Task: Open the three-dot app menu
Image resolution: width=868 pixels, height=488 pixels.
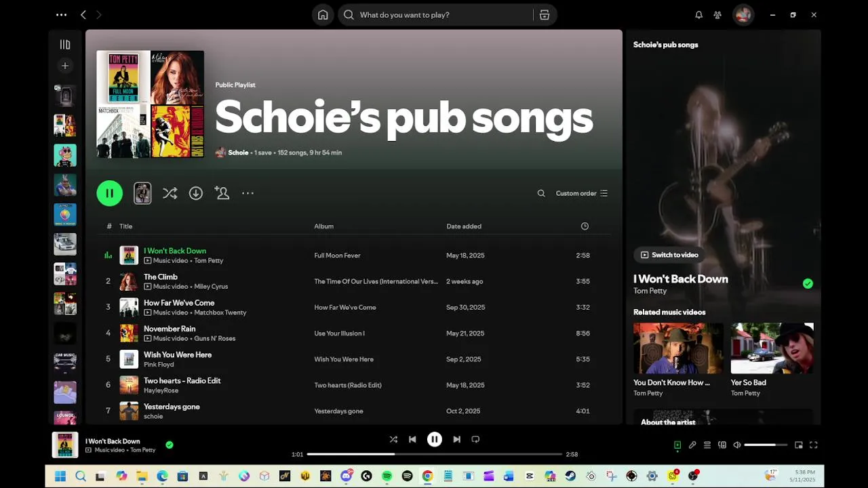Action: click(61, 15)
